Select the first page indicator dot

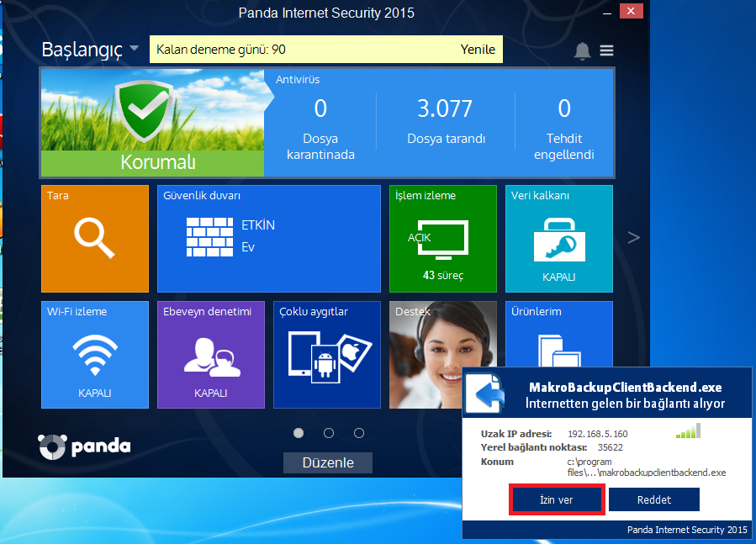[x=299, y=433]
